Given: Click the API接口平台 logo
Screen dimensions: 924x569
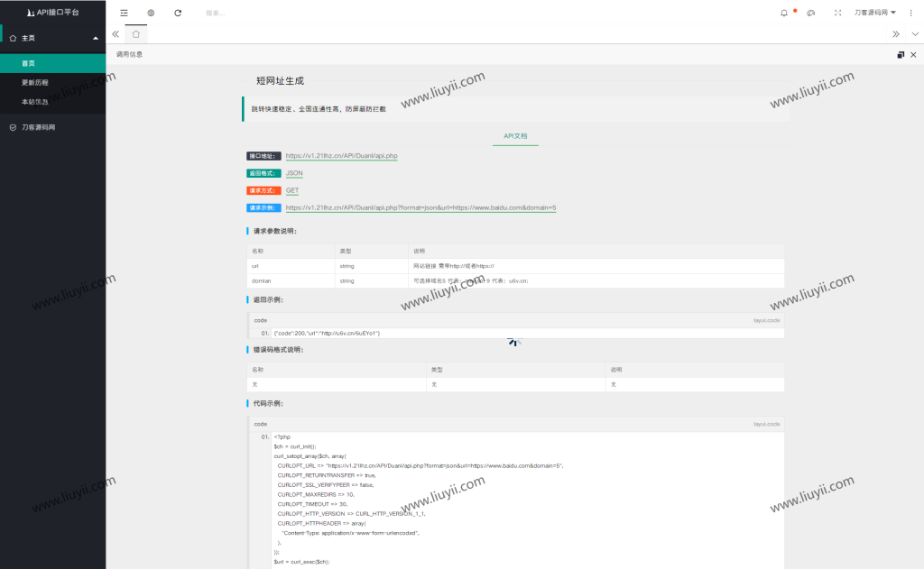Looking at the screenshot, I should pyautogui.click(x=53, y=13).
